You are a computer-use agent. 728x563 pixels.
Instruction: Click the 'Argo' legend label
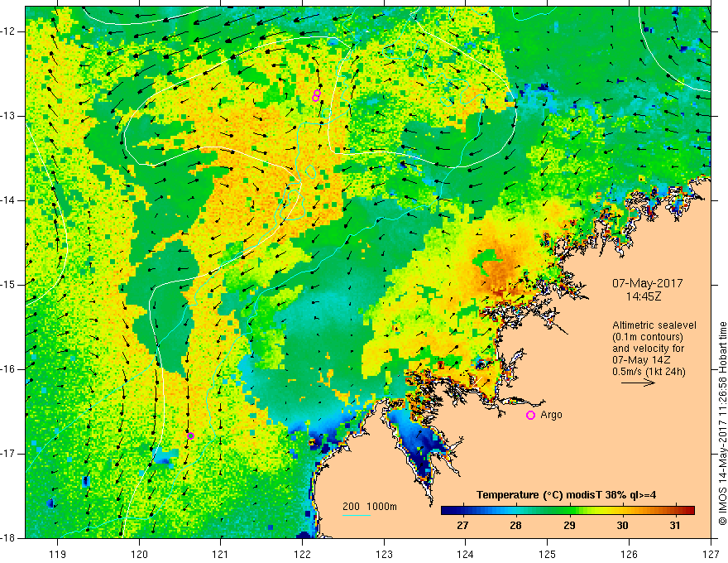click(x=551, y=415)
